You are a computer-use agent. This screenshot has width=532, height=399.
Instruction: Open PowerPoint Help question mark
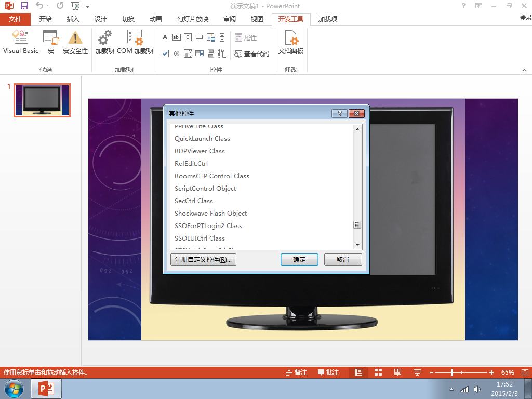point(464,6)
